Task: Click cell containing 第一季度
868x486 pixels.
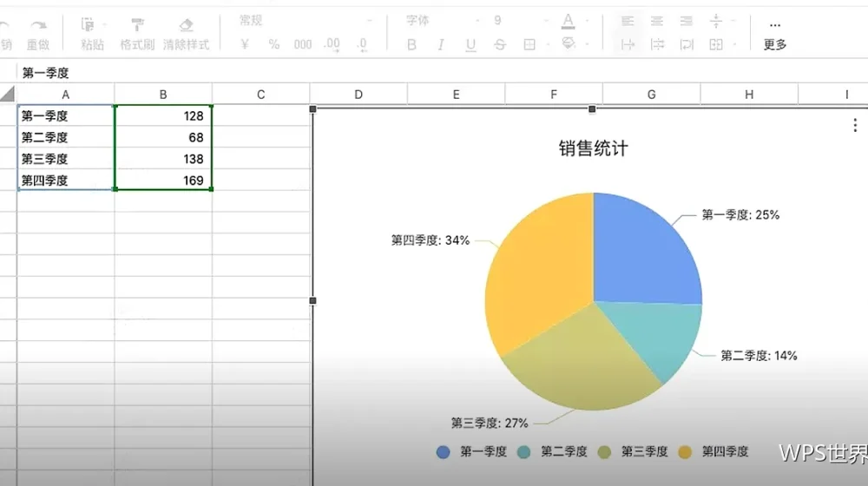Action: [65, 115]
